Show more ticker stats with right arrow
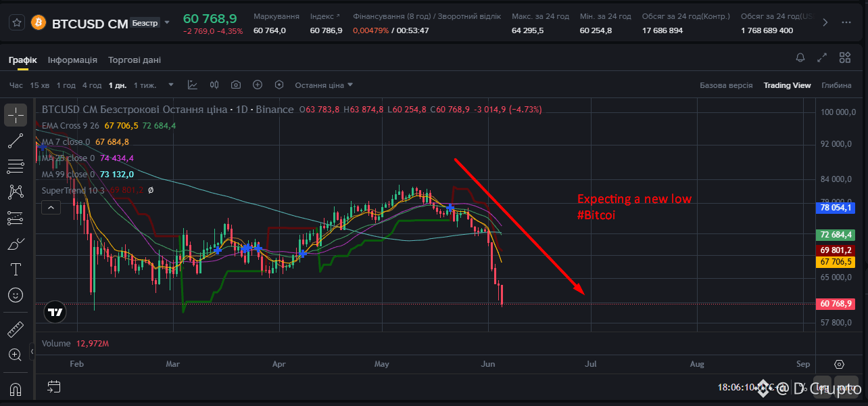The image size is (868, 406). coord(825,22)
